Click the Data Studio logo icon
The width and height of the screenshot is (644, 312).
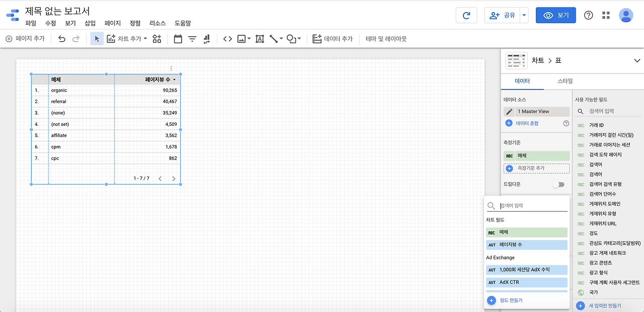tap(13, 15)
